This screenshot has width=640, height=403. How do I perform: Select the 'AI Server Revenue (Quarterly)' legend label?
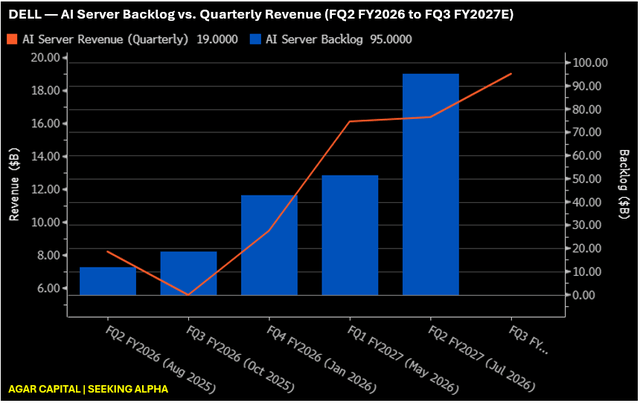click(105, 40)
